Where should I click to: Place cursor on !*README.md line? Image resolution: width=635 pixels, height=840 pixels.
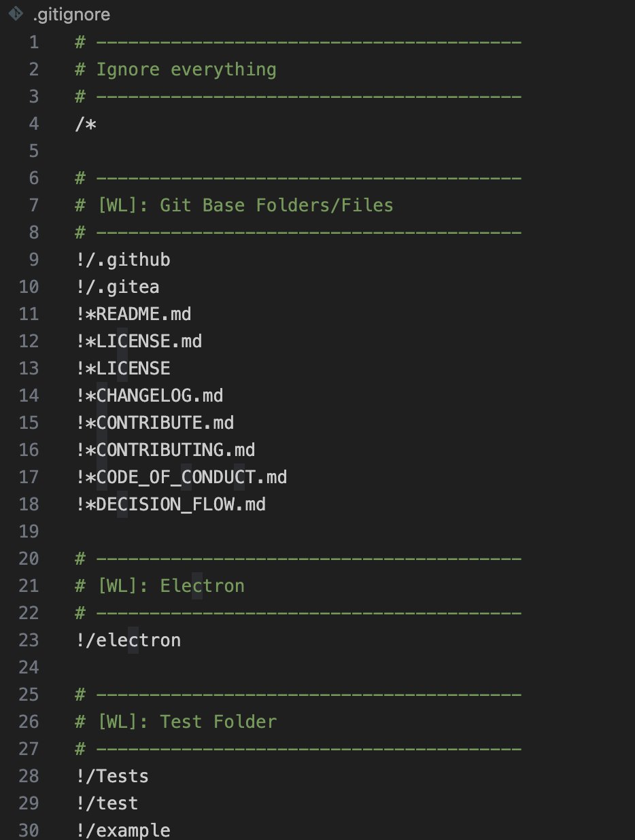[x=134, y=314]
